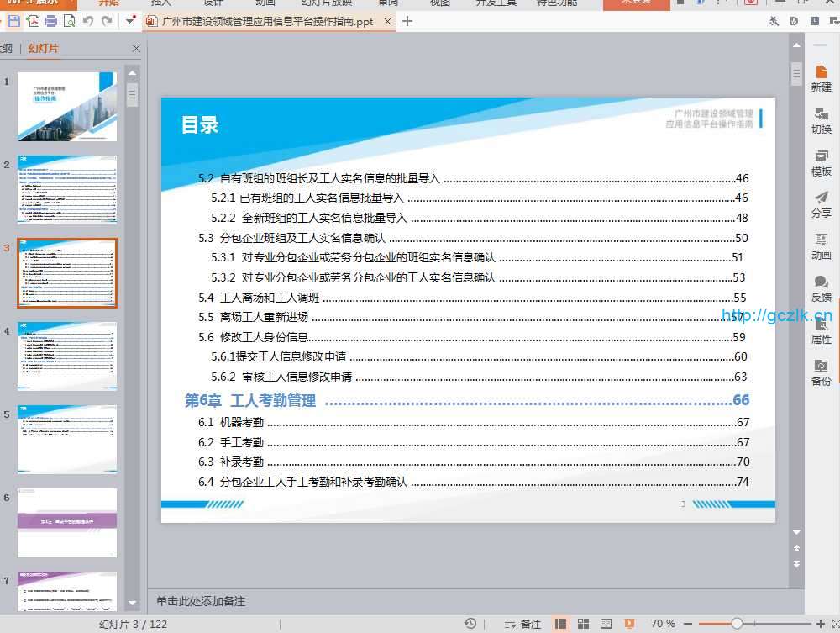Click the Undo arrow icon
The image size is (840, 633).
(x=88, y=21)
